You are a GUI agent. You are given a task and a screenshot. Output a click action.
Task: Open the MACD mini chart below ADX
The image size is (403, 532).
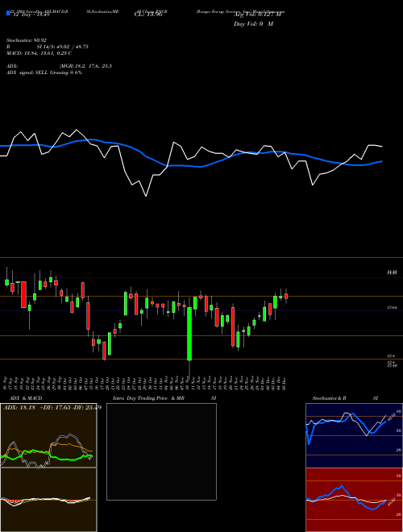tap(48, 500)
